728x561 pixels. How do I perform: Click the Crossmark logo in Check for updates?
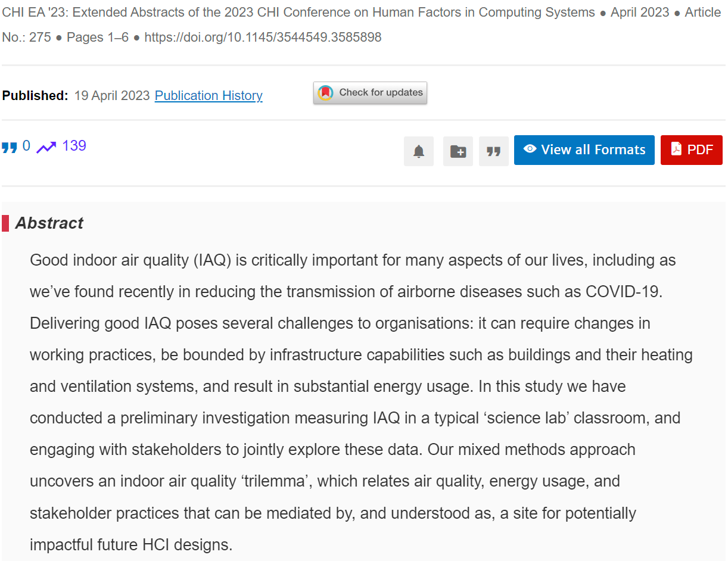pos(325,93)
